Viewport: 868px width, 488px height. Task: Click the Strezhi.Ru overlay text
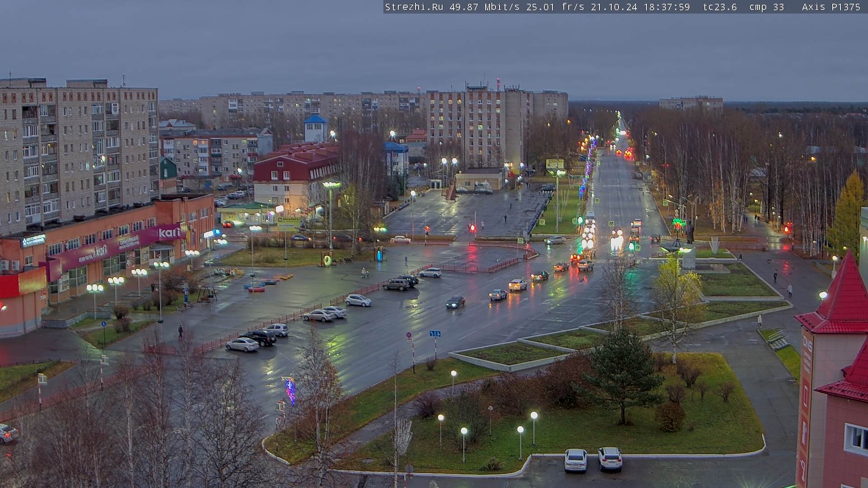(414, 7)
